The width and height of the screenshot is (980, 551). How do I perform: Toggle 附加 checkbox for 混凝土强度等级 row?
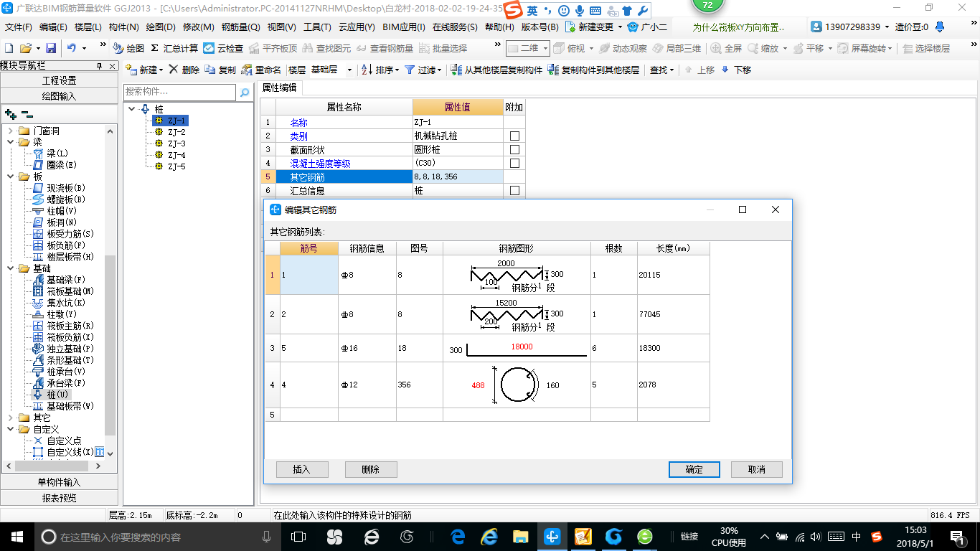(x=514, y=163)
